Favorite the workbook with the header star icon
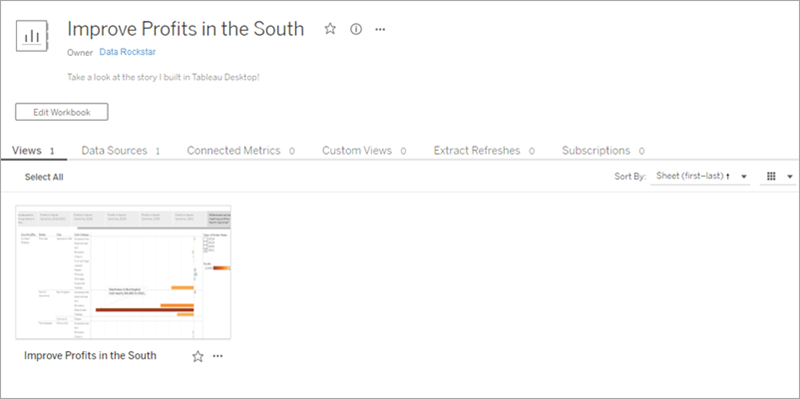 coord(330,29)
